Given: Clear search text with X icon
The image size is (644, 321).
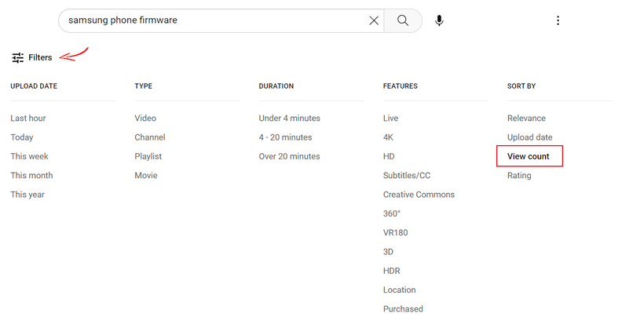Looking at the screenshot, I should pos(374,20).
